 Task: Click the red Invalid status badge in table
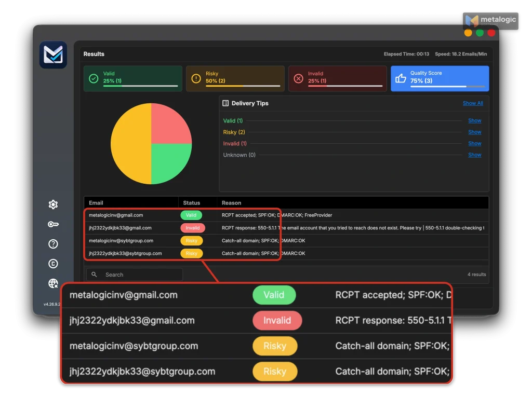click(192, 228)
